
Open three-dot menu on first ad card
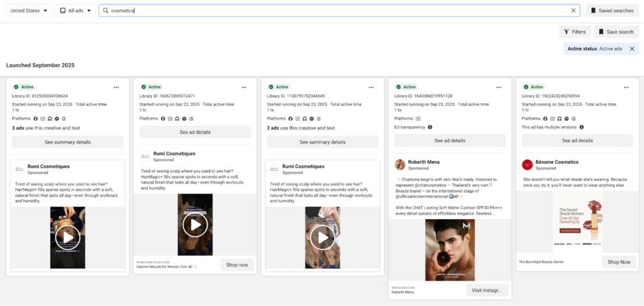(x=116, y=87)
